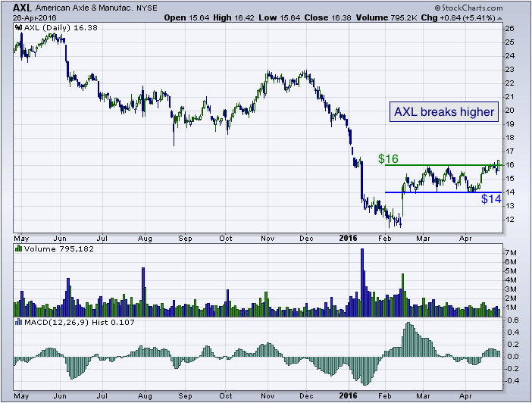The width and height of the screenshot is (532, 403).
Task: Click the 7M volume axis label
Action: tap(511, 253)
